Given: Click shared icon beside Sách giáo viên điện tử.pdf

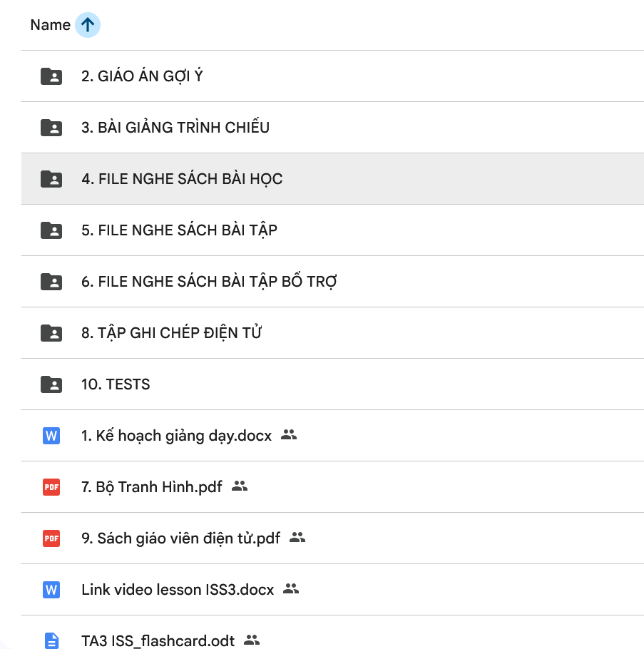Looking at the screenshot, I should tap(297, 537).
